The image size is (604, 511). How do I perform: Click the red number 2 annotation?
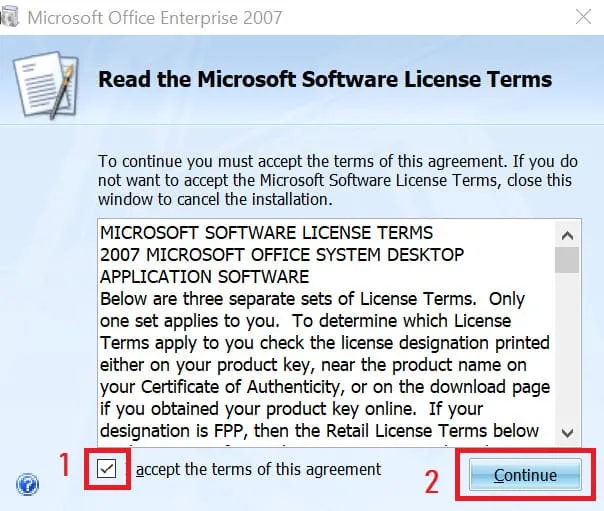(x=431, y=482)
